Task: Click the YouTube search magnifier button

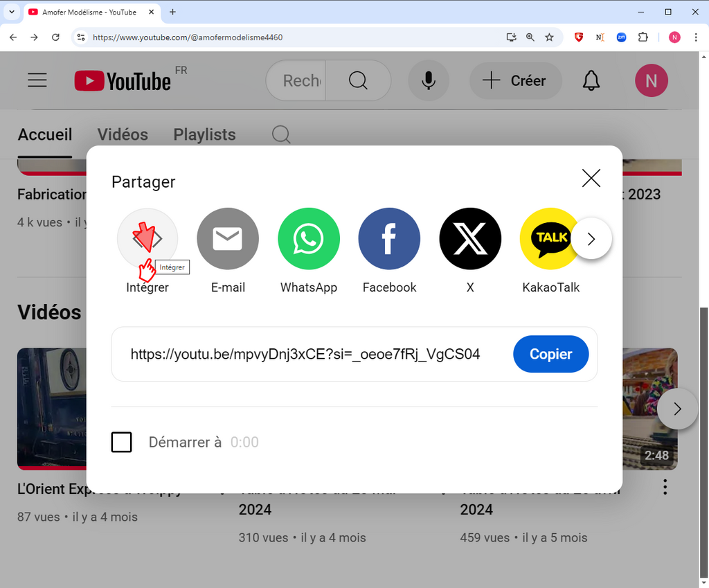Action: (x=358, y=80)
